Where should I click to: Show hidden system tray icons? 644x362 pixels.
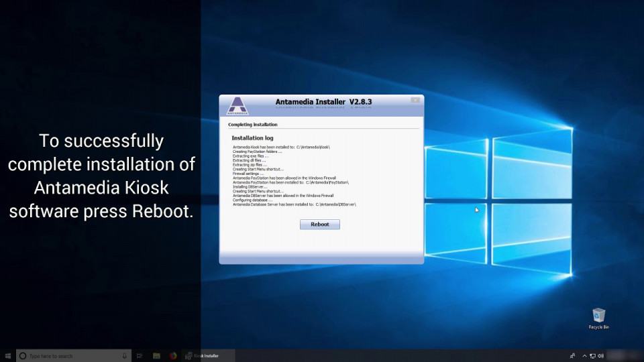coord(584,356)
